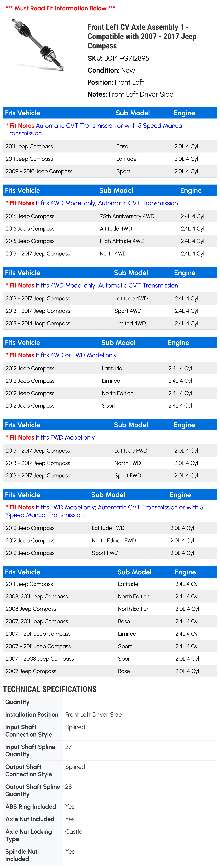Select the 2009 - 2010 Jeep Compass Sport row

click(x=110, y=171)
